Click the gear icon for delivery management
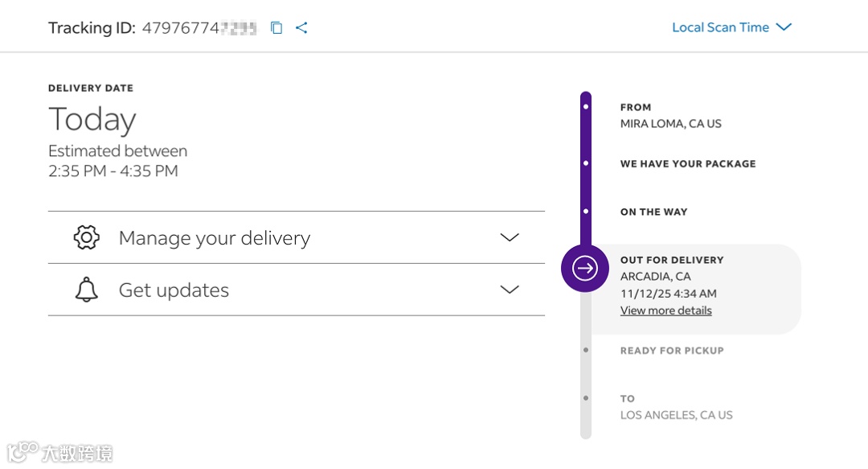 tap(86, 237)
